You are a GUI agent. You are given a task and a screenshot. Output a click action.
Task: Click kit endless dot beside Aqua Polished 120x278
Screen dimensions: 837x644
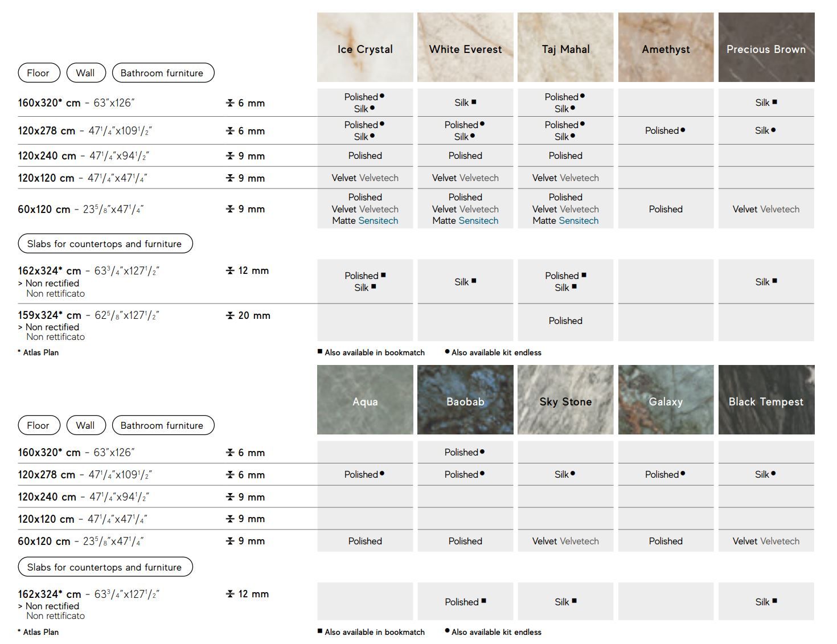pyautogui.click(x=382, y=474)
